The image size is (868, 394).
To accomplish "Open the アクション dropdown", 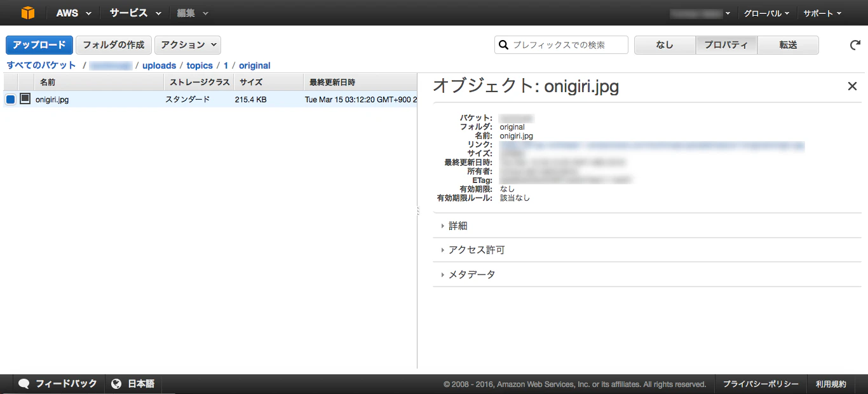I will tap(187, 45).
